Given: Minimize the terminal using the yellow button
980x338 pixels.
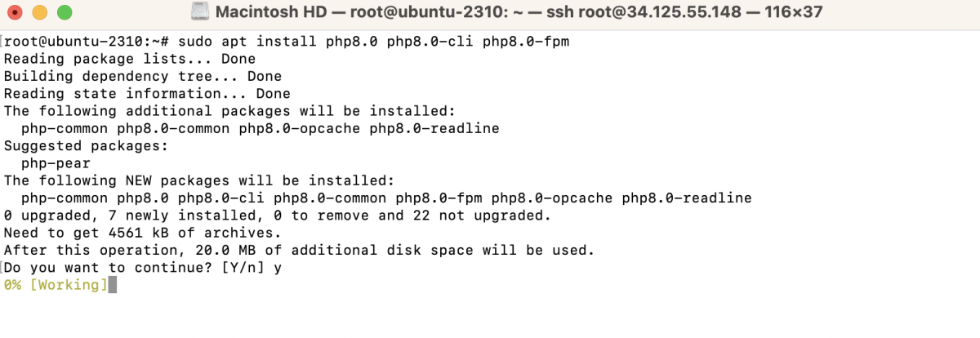Looking at the screenshot, I should coord(40,13).
